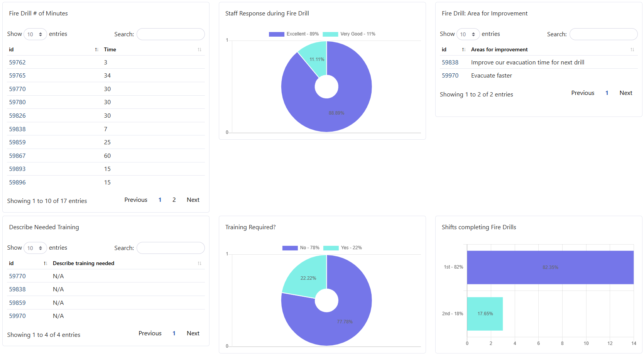The height and width of the screenshot is (355, 644).
Task: Go to page 2 of Fire Drill Minutes
Action: [174, 200]
